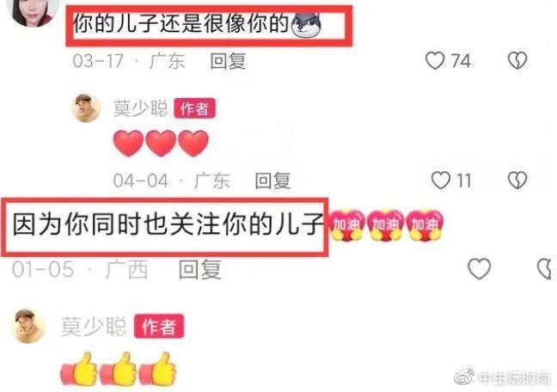Reply to the 01-05 Guangxi comment
The image size is (557, 392).
[x=200, y=269]
